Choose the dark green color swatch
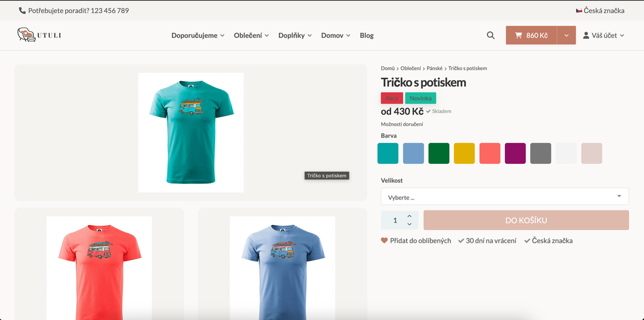Screen dimensions: 644x320 pos(439,153)
